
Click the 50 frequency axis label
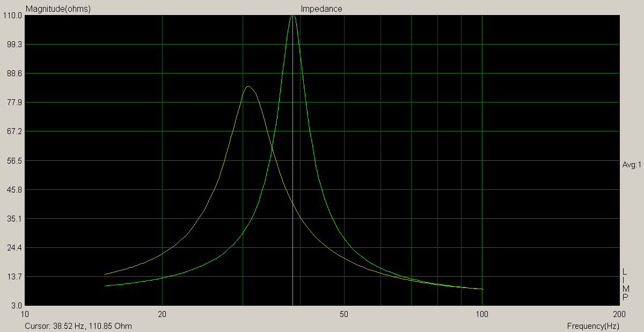pyautogui.click(x=344, y=314)
